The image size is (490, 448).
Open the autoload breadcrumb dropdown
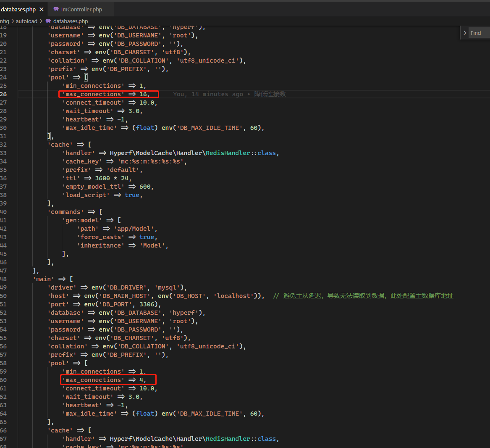click(26, 21)
